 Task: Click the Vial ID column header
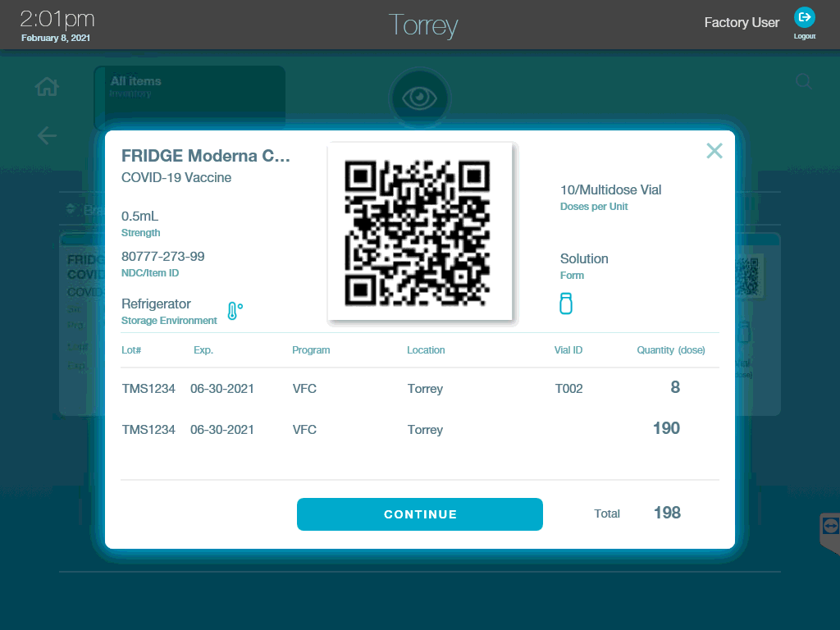568,349
